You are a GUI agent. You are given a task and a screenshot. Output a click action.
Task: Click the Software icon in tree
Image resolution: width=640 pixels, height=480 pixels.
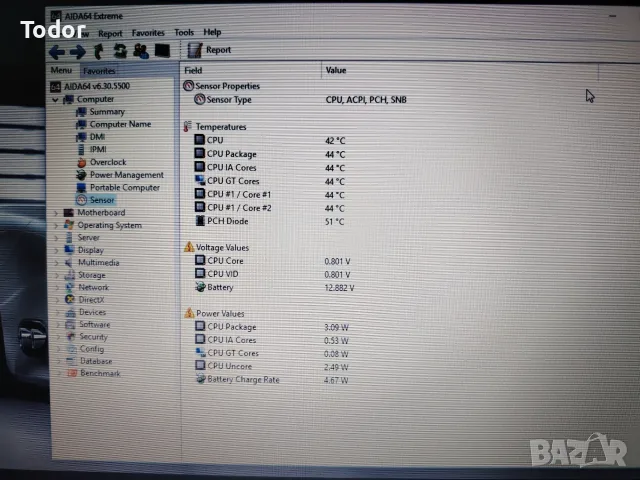click(71, 324)
